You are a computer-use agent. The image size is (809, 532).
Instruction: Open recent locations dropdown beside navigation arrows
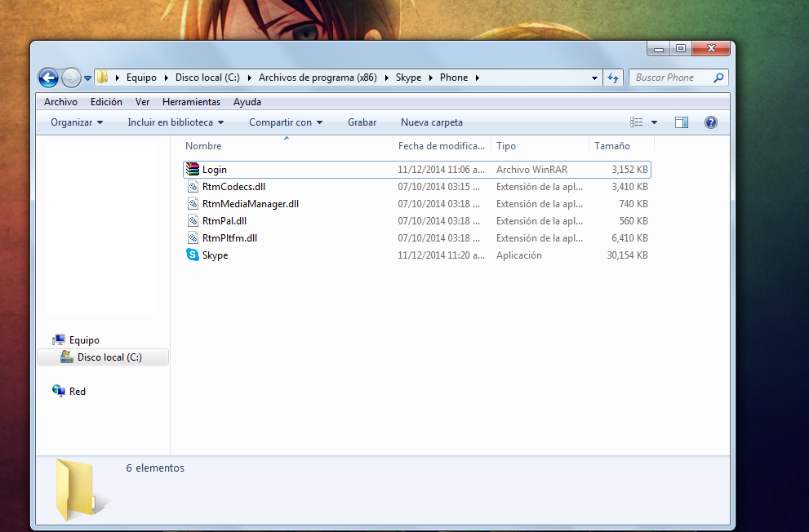[x=87, y=78]
